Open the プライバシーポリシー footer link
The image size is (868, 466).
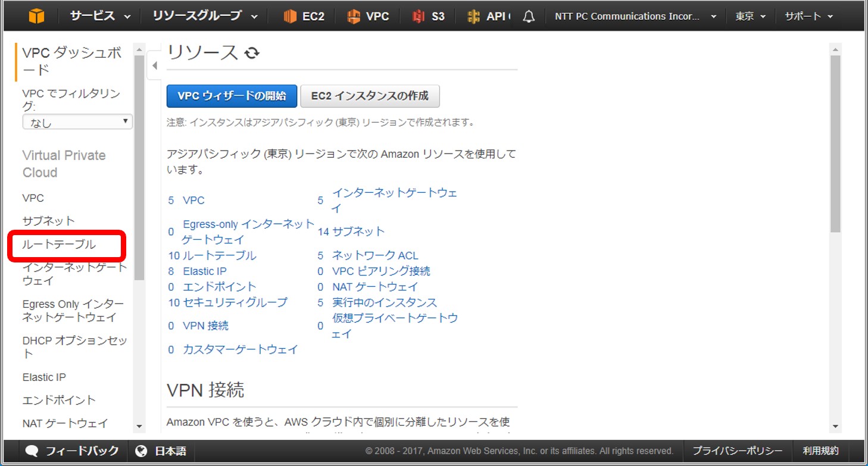pos(737,451)
